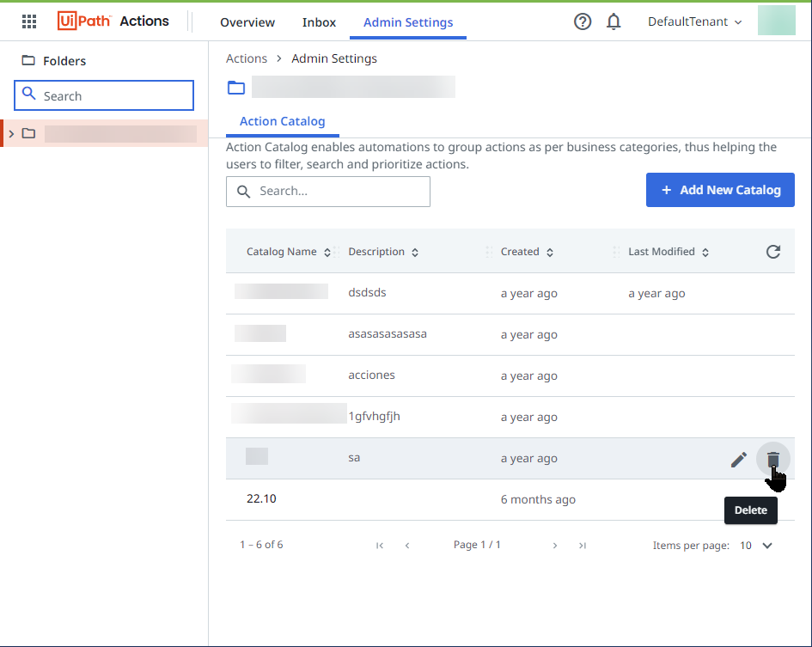Go to next page arrow

tap(555, 546)
